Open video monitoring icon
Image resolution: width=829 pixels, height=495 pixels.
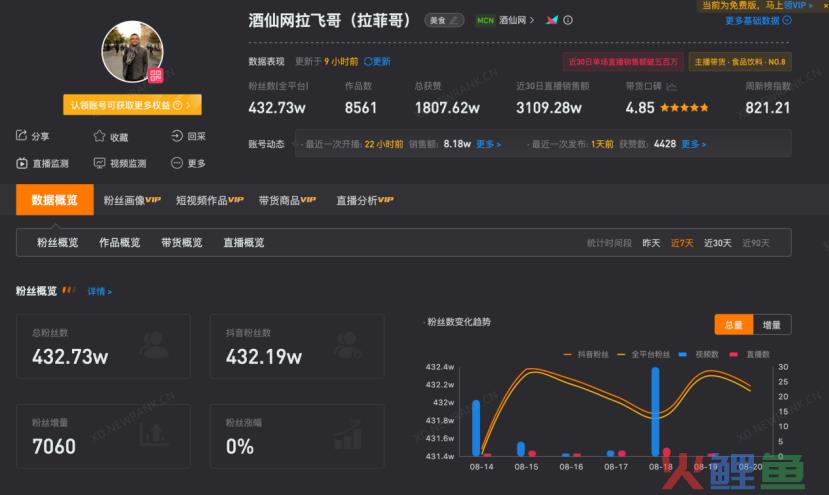tap(99, 163)
